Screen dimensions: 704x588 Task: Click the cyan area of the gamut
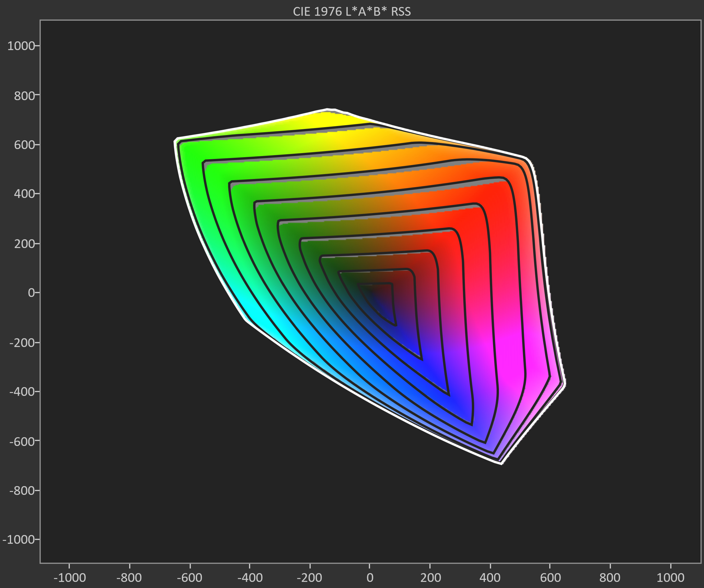click(256, 314)
